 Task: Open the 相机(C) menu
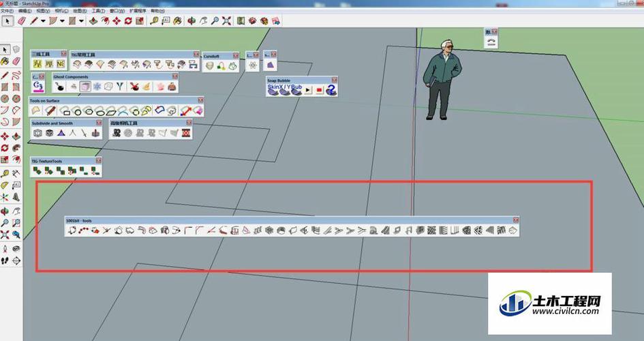61,11
